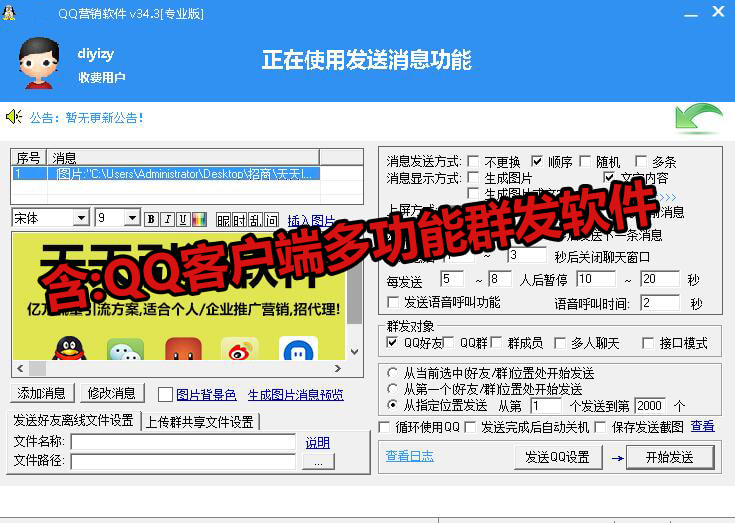
Task: Enable 保存发送截图 option
Action: (x=600, y=427)
